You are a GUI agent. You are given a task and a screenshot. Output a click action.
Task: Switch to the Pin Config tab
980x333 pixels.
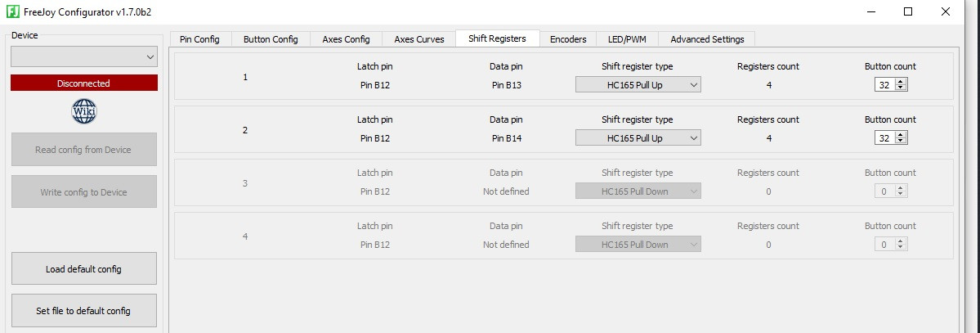[x=199, y=38]
